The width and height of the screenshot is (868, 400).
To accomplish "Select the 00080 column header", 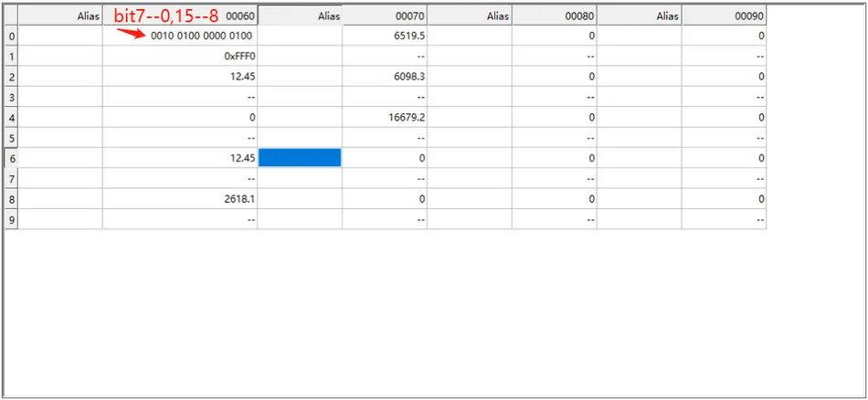I will point(555,16).
